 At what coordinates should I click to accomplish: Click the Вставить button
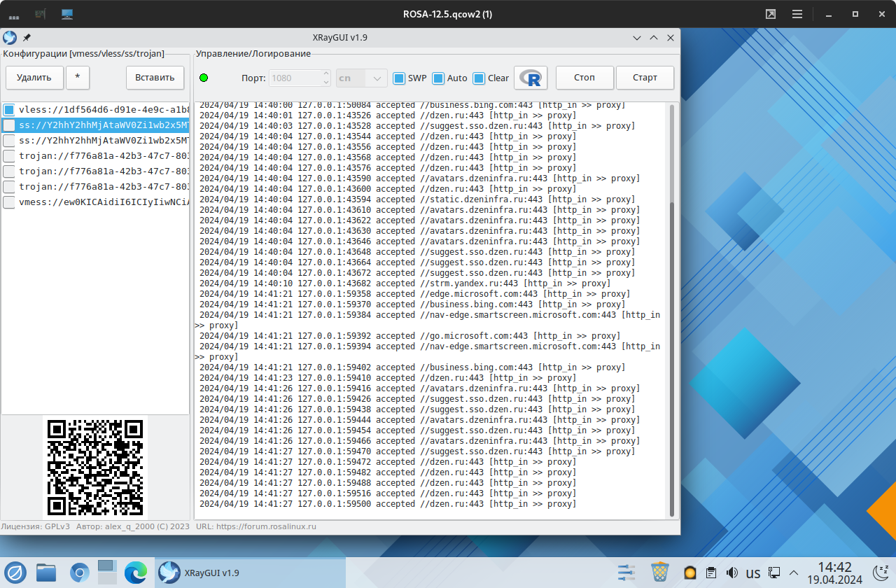click(x=155, y=78)
